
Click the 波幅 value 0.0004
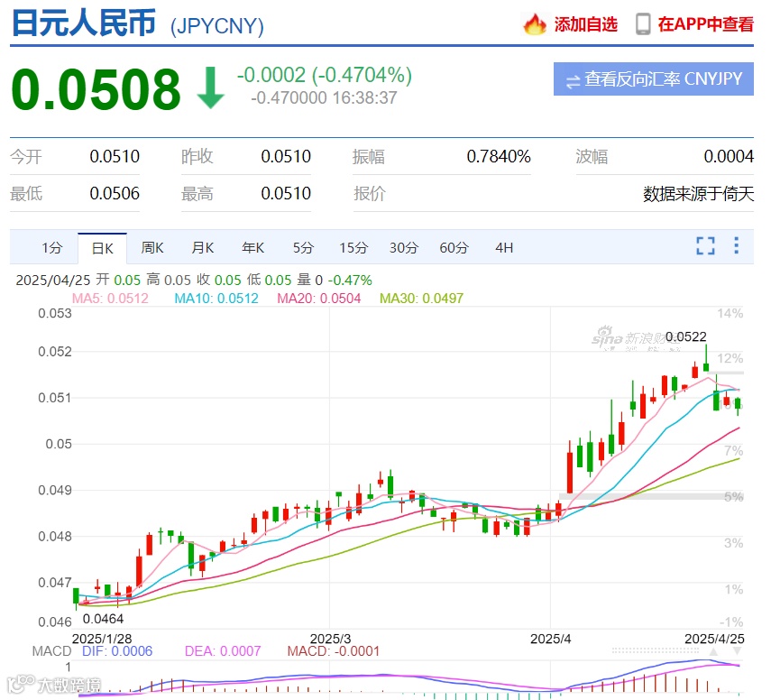(729, 156)
